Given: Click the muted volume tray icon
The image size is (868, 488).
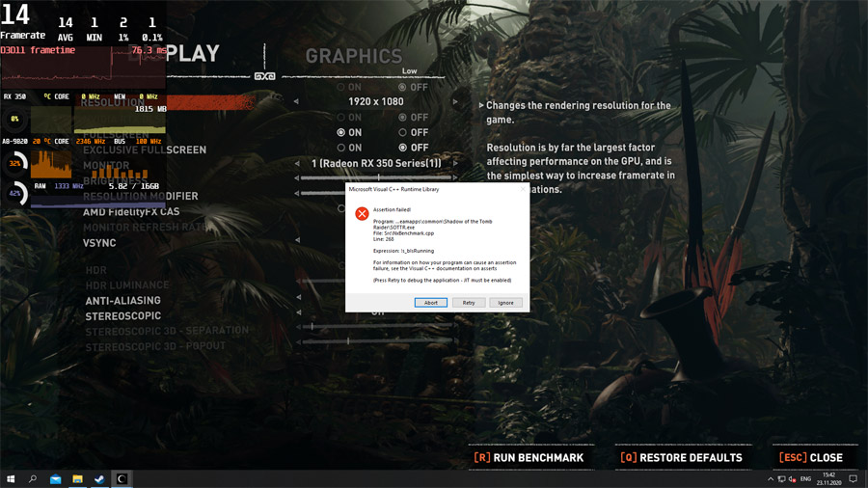Looking at the screenshot, I should tap(792, 479).
